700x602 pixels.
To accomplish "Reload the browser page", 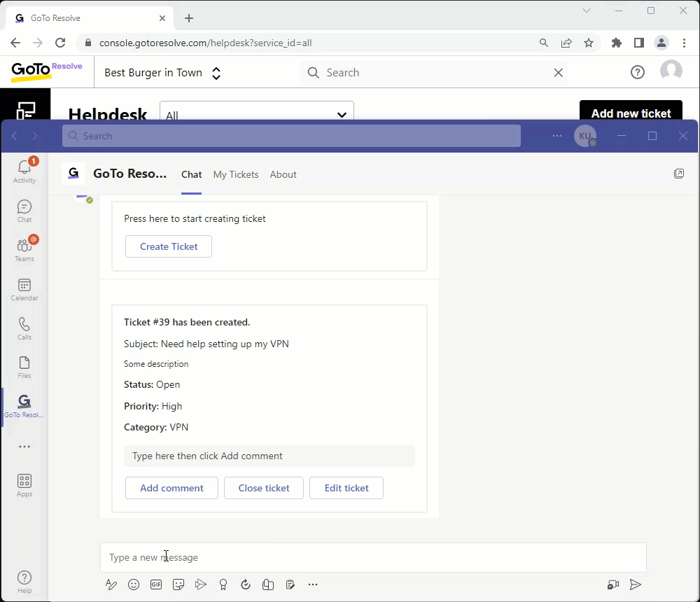I will tap(60, 43).
